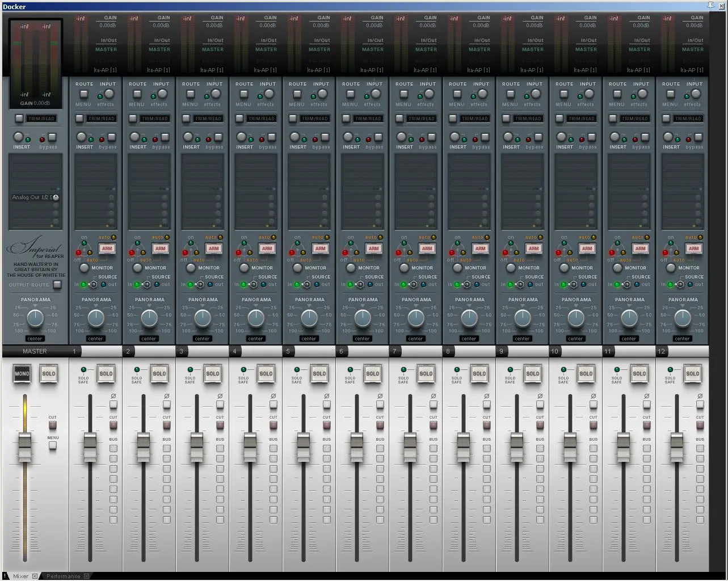Click the panorama knob on track 8
The height and width of the screenshot is (581, 728).
tap(469, 318)
